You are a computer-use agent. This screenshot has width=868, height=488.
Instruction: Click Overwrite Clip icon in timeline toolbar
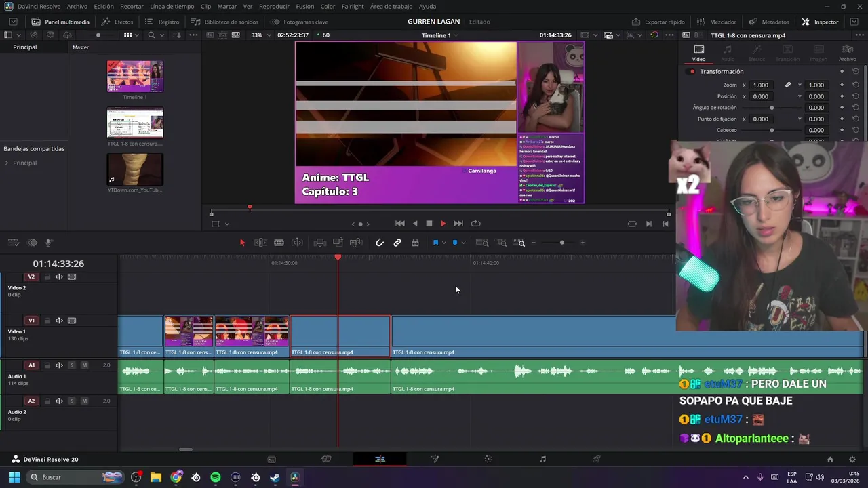(338, 243)
